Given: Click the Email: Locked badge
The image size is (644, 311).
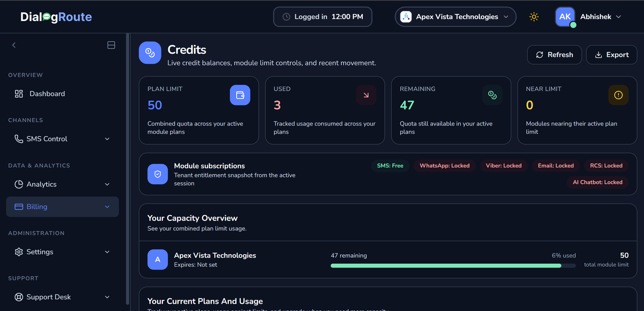Looking at the screenshot, I should [556, 166].
